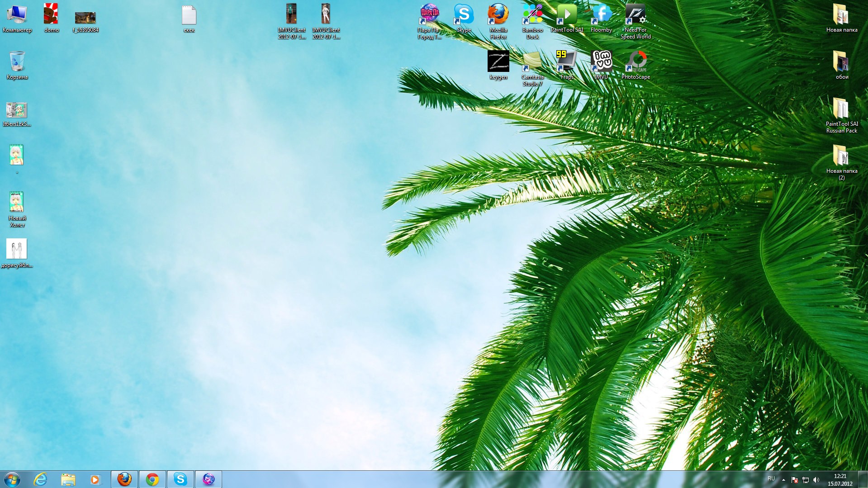Select PaintTool SAI Russian Pack folder

[x=842, y=116]
